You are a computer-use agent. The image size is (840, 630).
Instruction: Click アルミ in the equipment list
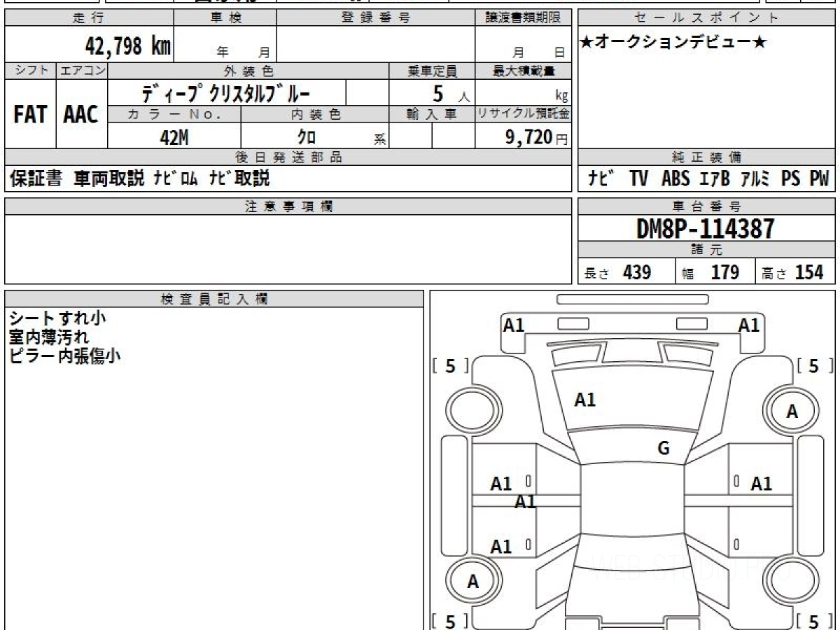[755, 178]
